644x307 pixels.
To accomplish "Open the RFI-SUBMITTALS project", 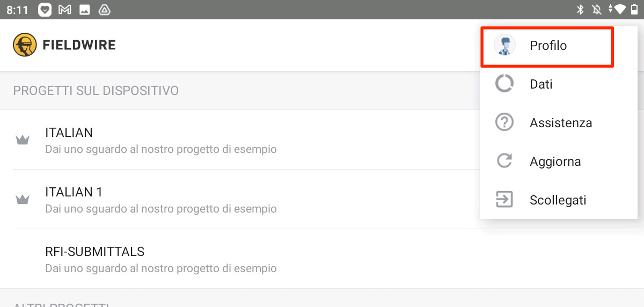I will (322, 259).
